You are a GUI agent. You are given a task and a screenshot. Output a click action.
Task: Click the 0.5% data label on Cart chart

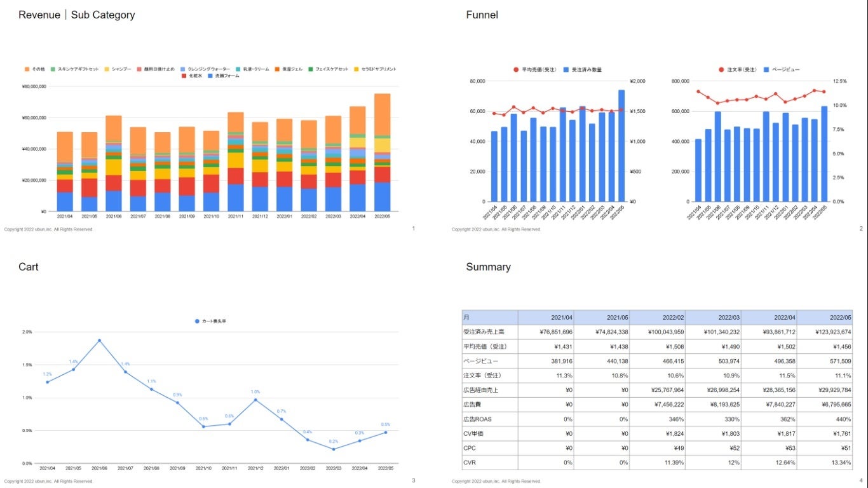pos(386,424)
